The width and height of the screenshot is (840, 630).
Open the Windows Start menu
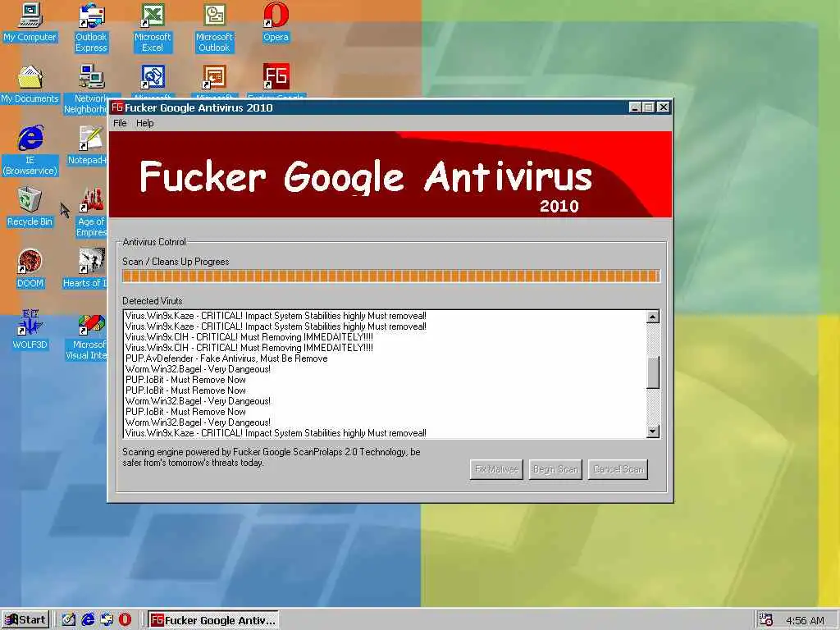pyautogui.click(x=25, y=620)
